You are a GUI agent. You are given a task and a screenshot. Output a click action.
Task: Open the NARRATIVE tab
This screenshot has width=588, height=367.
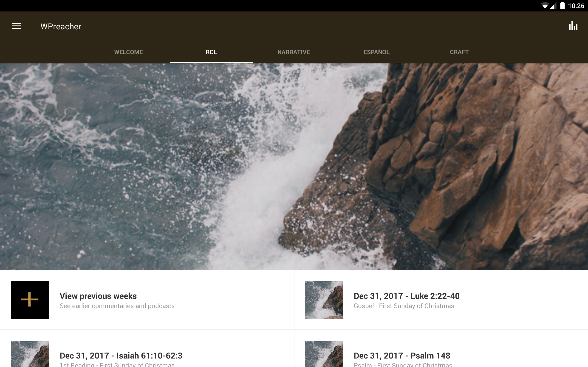[x=294, y=52]
